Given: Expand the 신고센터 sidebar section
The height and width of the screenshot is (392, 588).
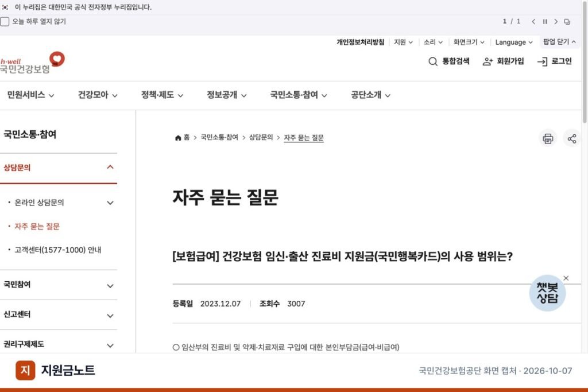Looking at the screenshot, I should (x=59, y=315).
